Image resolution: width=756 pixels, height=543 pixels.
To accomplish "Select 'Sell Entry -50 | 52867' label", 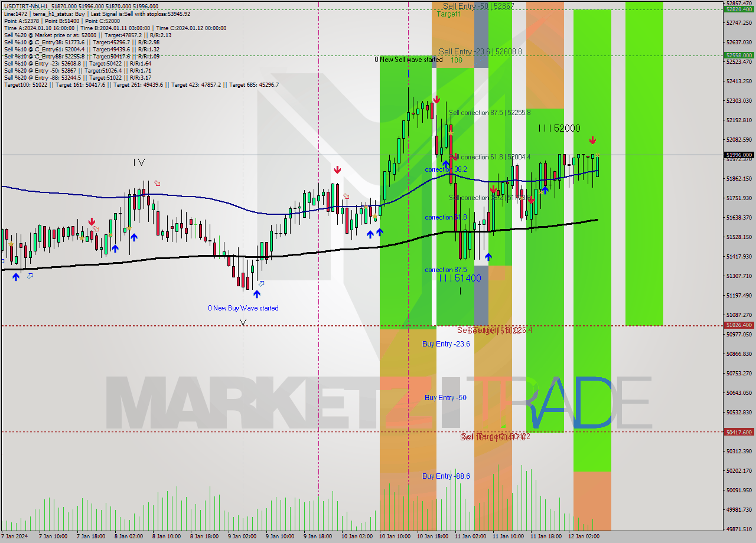I will click(478, 6).
